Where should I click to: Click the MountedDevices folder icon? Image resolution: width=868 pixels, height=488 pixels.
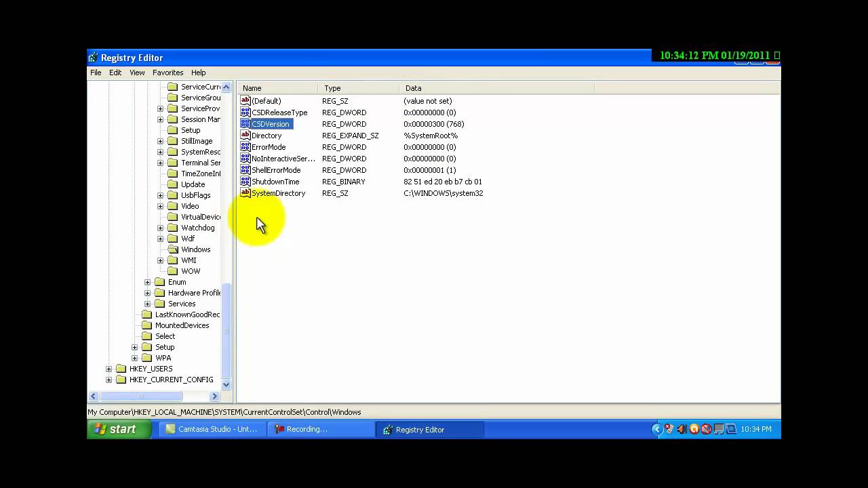[147, 325]
